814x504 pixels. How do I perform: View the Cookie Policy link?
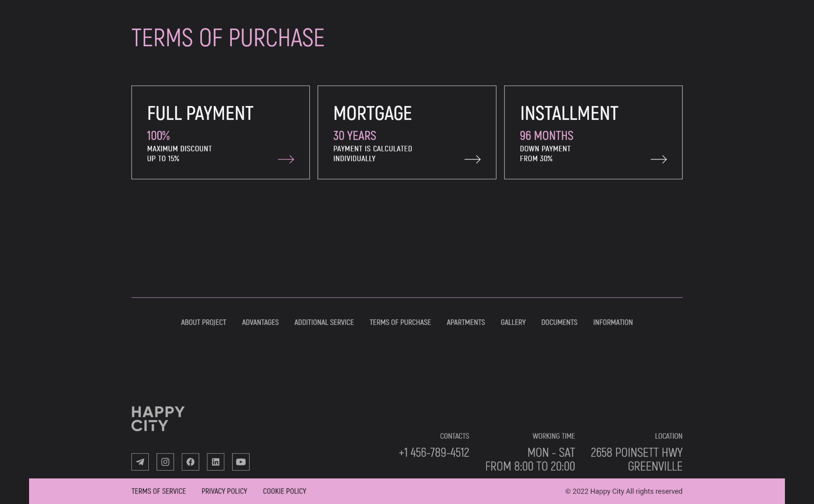284,491
